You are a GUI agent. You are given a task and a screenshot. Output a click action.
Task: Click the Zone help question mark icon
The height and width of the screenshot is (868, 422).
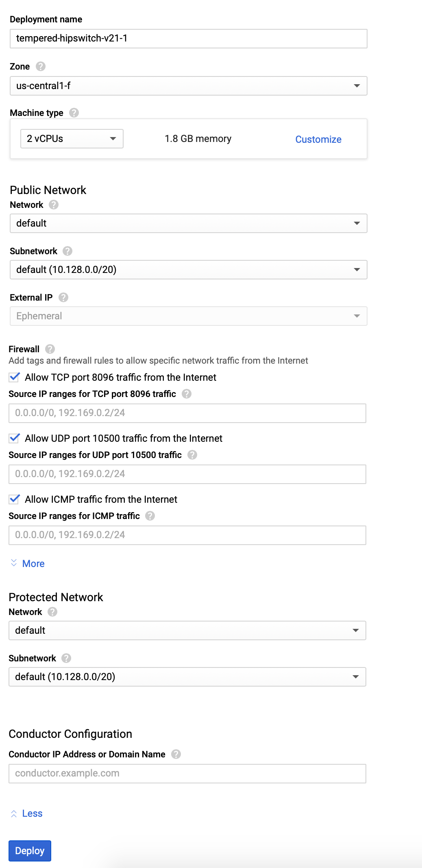41,66
